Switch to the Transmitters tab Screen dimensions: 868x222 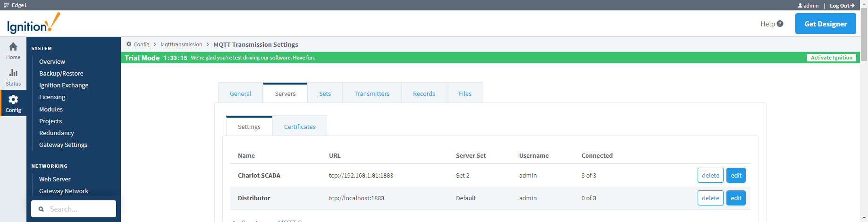(371, 94)
